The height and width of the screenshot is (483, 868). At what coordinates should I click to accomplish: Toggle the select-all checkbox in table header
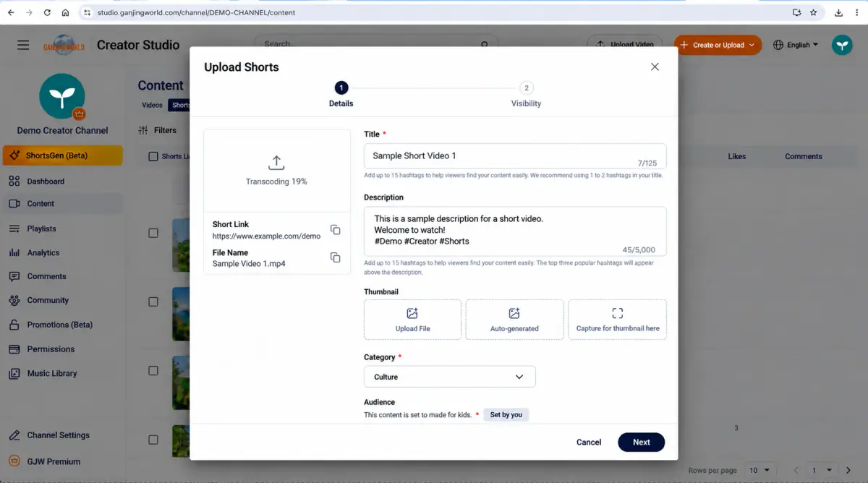[153, 156]
